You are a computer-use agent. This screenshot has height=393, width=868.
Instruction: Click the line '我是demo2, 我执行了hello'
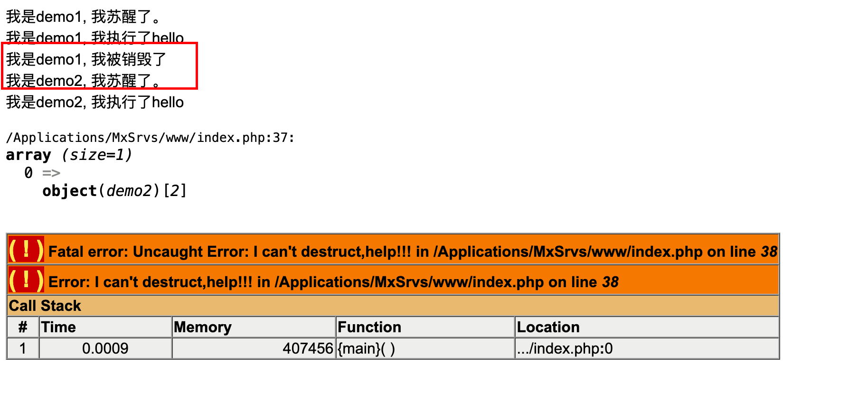coord(95,102)
